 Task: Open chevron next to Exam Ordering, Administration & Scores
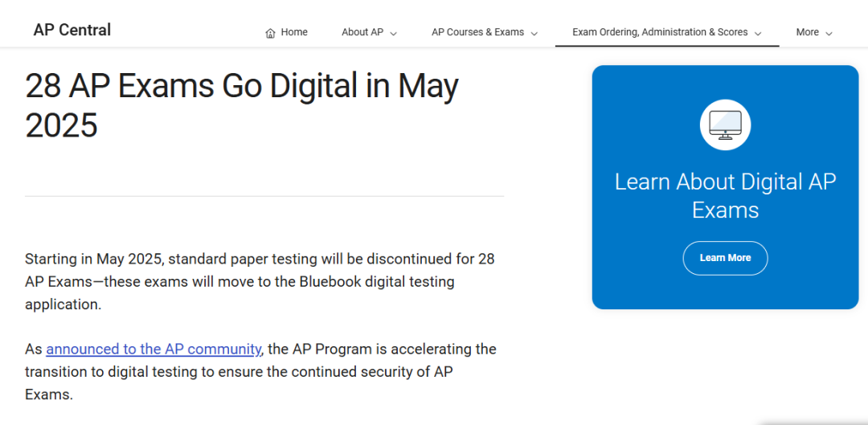[x=759, y=33]
